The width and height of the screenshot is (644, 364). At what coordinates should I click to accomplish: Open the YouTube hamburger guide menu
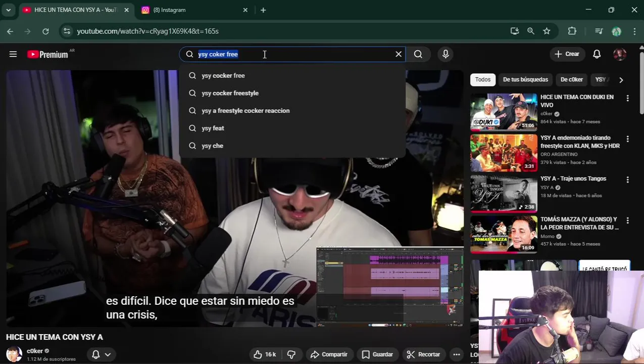tap(13, 54)
